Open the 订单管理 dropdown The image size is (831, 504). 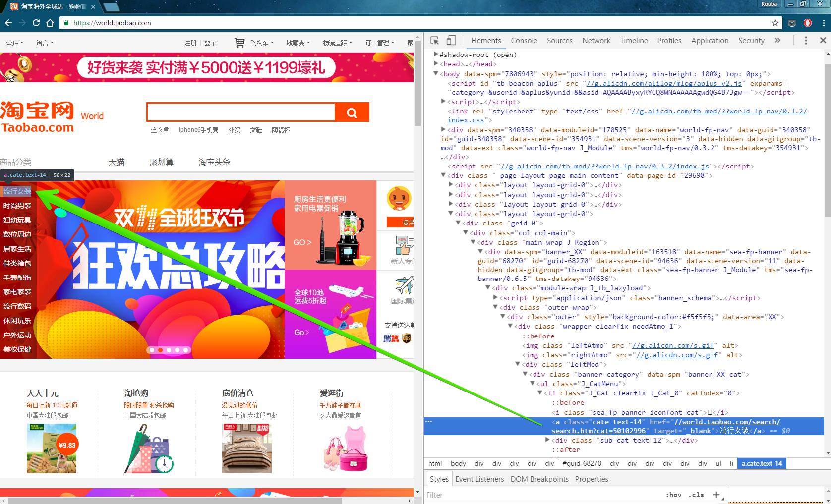(x=379, y=43)
